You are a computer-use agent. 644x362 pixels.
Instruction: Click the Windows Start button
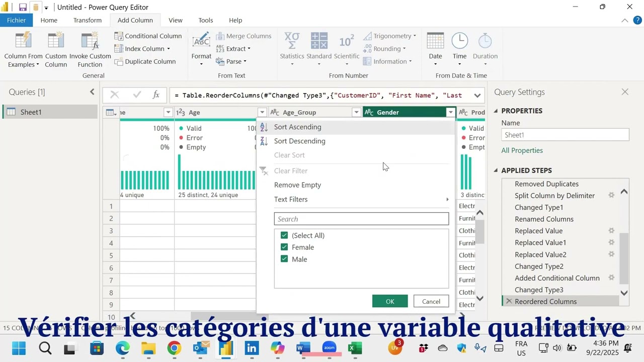pyautogui.click(x=19, y=348)
